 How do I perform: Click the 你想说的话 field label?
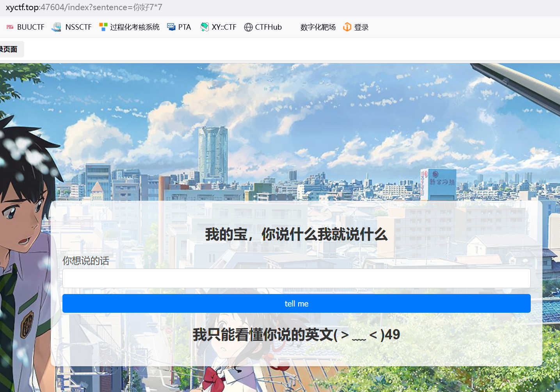pos(86,261)
